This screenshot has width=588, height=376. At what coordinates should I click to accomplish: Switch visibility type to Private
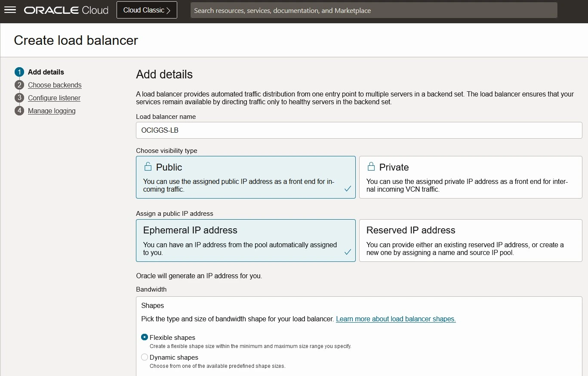coord(471,177)
